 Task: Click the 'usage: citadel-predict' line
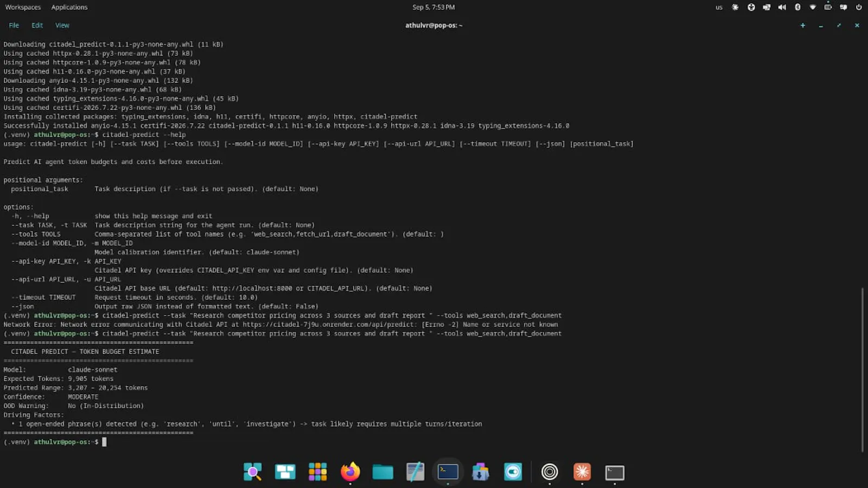318,144
